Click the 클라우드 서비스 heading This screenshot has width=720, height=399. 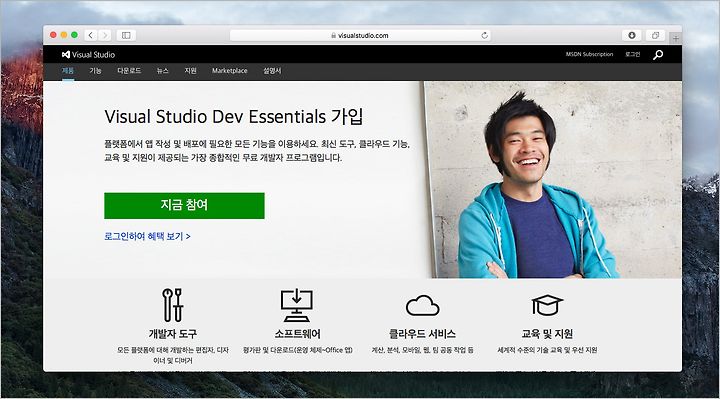[422, 334]
